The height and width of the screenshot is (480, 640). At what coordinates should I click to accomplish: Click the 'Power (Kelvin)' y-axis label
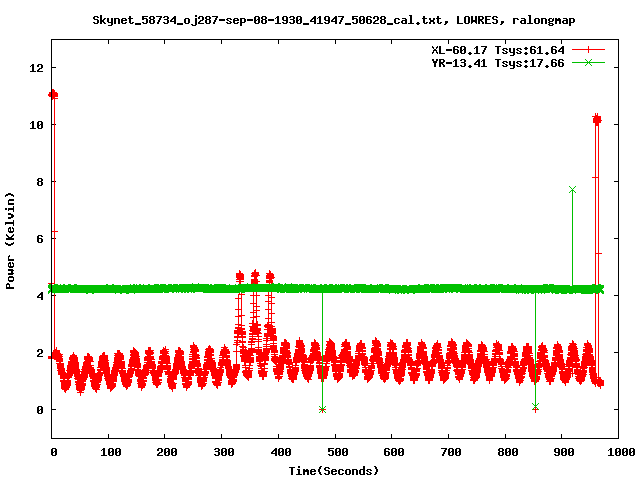pos(10,241)
